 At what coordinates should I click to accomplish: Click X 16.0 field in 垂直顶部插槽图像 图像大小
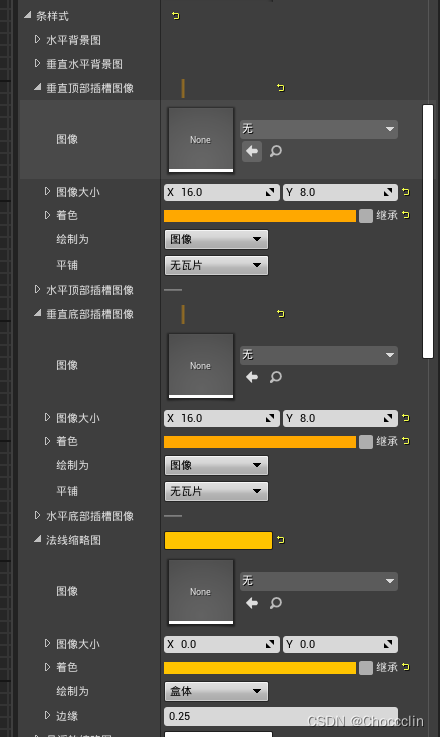[x=220, y=192]
